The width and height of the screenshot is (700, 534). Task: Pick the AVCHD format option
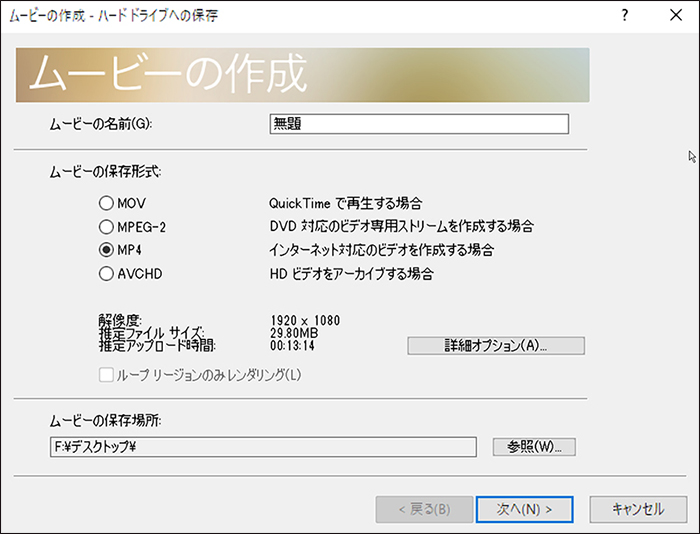(x=106, y=273)
